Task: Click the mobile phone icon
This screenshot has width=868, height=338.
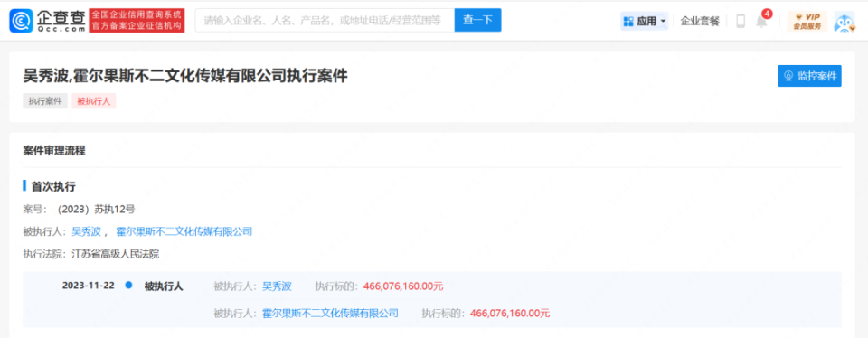Action: (x=741, y=22)
